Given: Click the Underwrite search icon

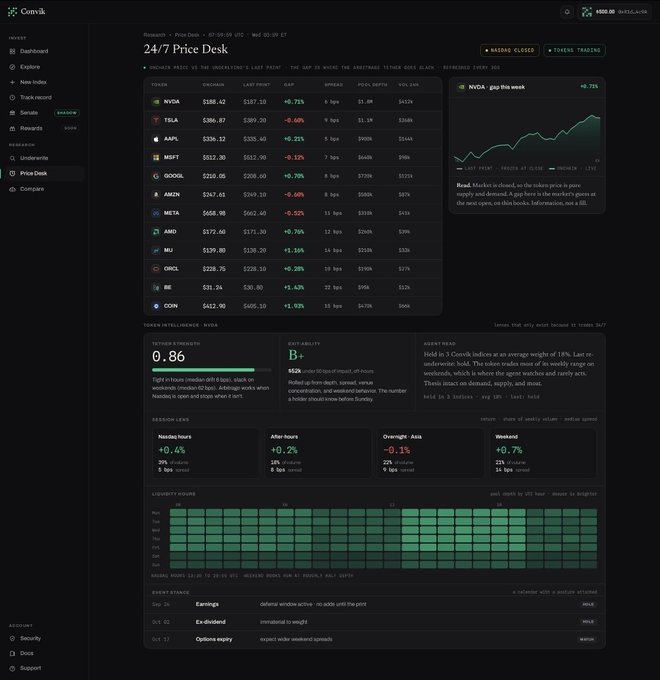Looking at the screenshot, I should tap(12, 158).
